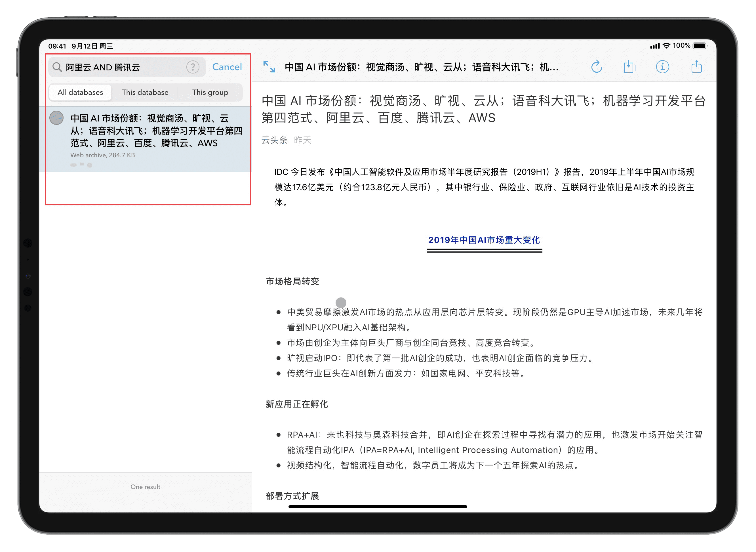Viewport: 756px width, 552px height.
Task: Click heading 2019年中国AI市场重大变化
Action: coord(484,240)
